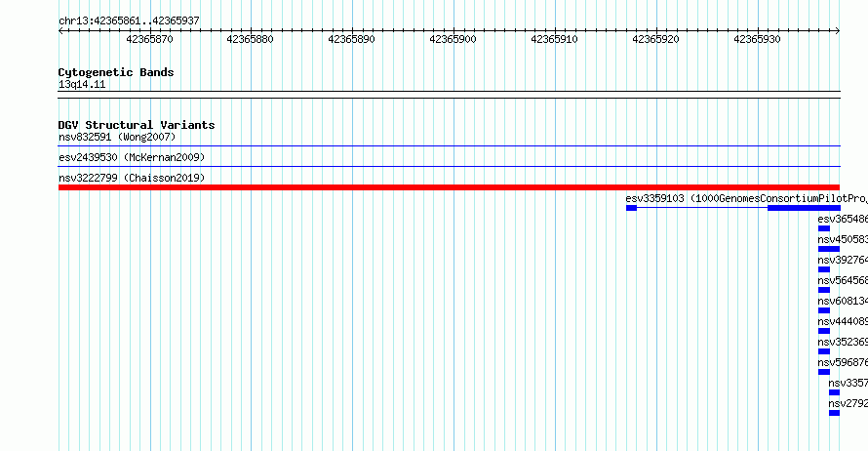Click ruler position 42365920
This screenshot has height=451, width=868.
(655, 39)
